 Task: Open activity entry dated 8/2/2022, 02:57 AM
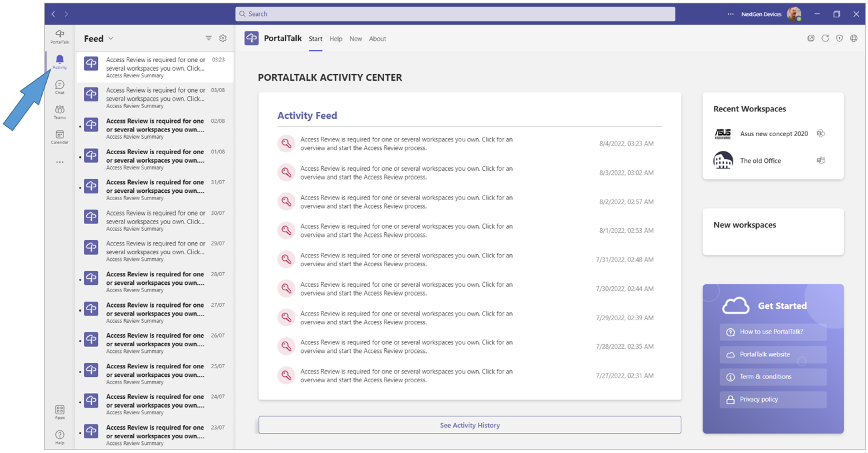tap(469, 201)
